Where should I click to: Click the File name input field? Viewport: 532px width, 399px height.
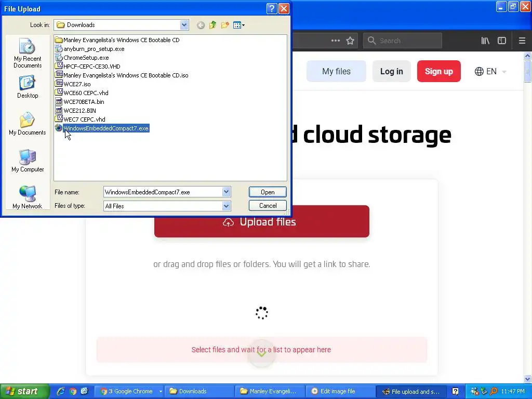tap(163, 192)
